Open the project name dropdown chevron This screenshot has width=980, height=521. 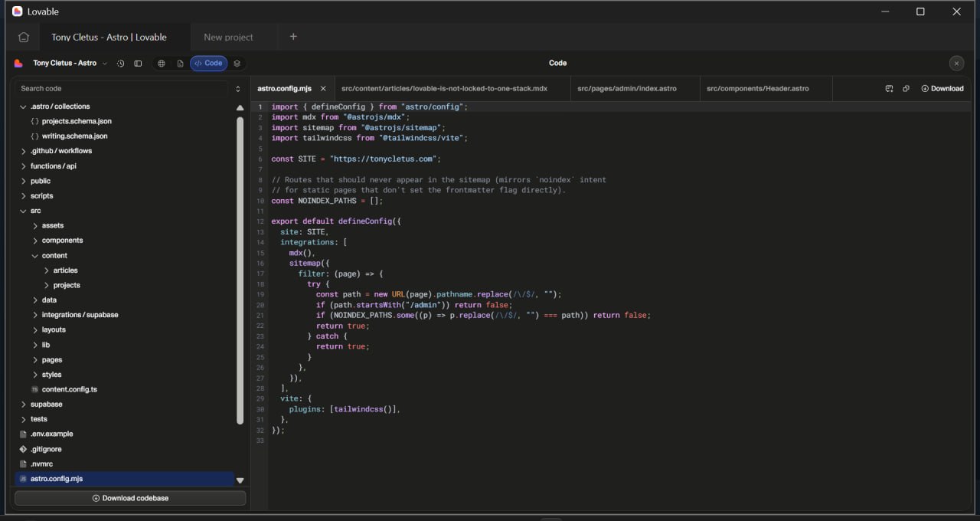[104, 64]
